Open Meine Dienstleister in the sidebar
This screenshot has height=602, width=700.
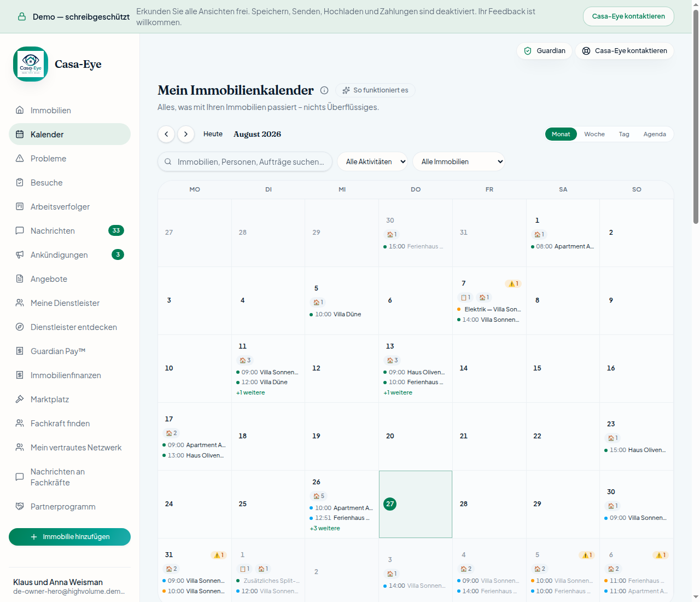coord(69,303)
